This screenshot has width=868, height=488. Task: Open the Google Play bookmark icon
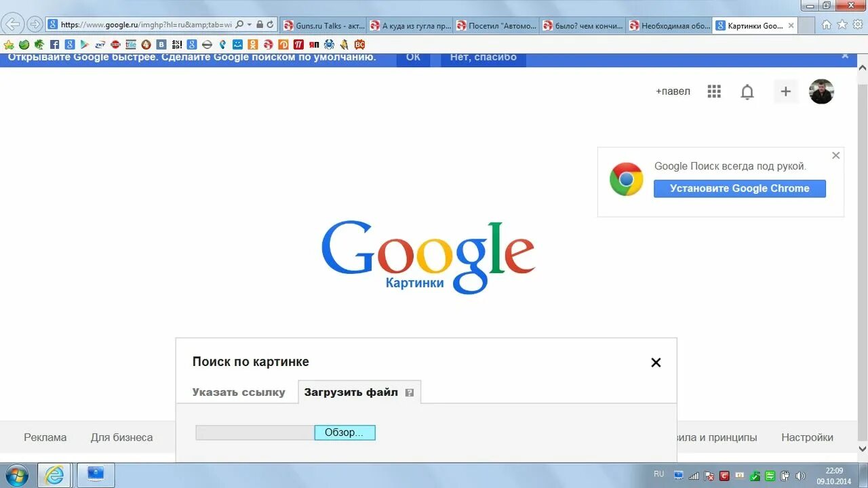point(84,45)
